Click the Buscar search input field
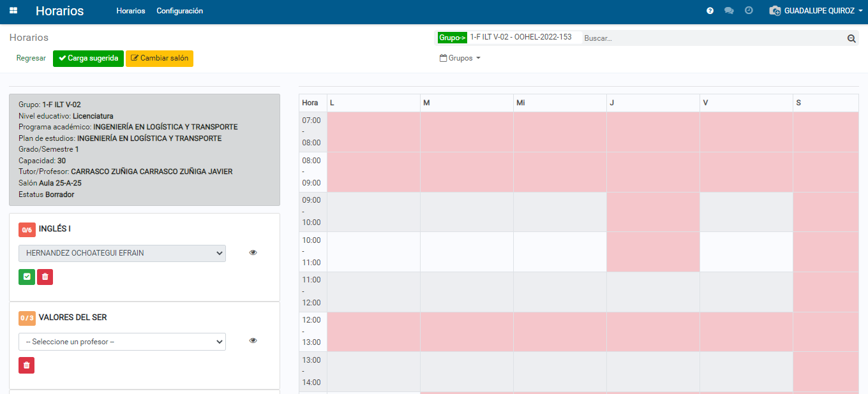 pos(712,38)
